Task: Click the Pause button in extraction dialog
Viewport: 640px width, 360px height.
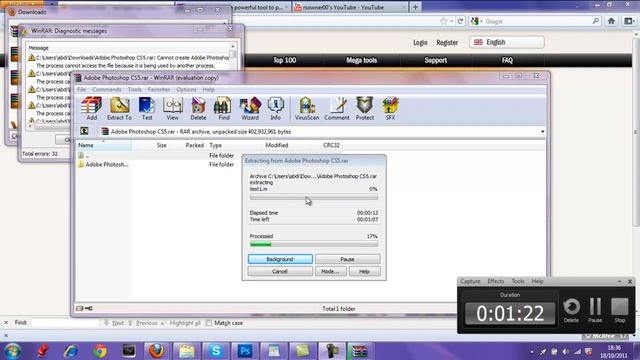Action: point(347,259)
